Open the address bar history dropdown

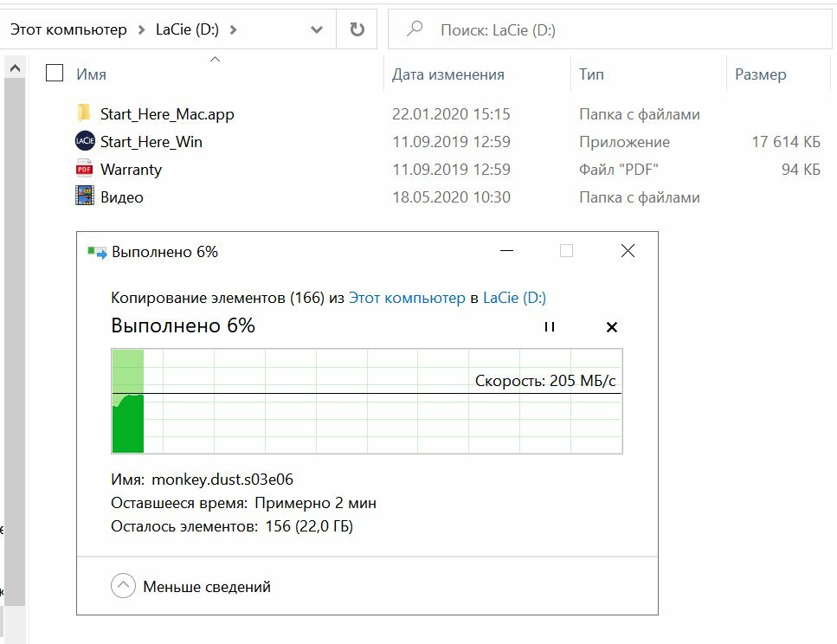click(x=317, y=30)
